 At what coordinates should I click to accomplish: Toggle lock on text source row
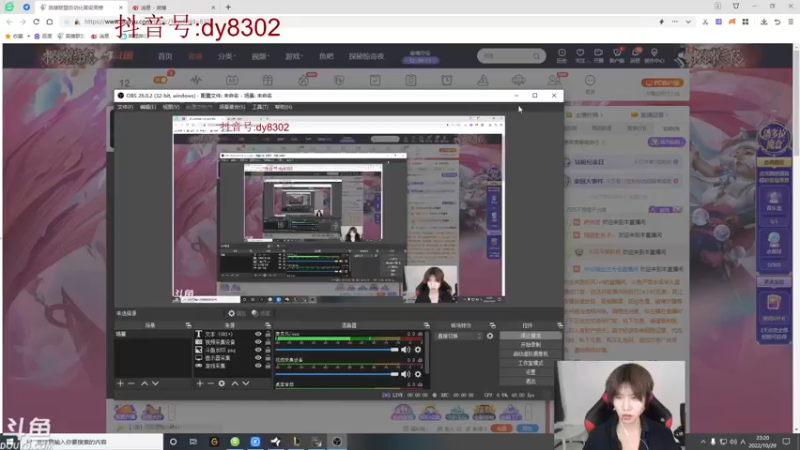pyautogui.click(x=267, y=334)
